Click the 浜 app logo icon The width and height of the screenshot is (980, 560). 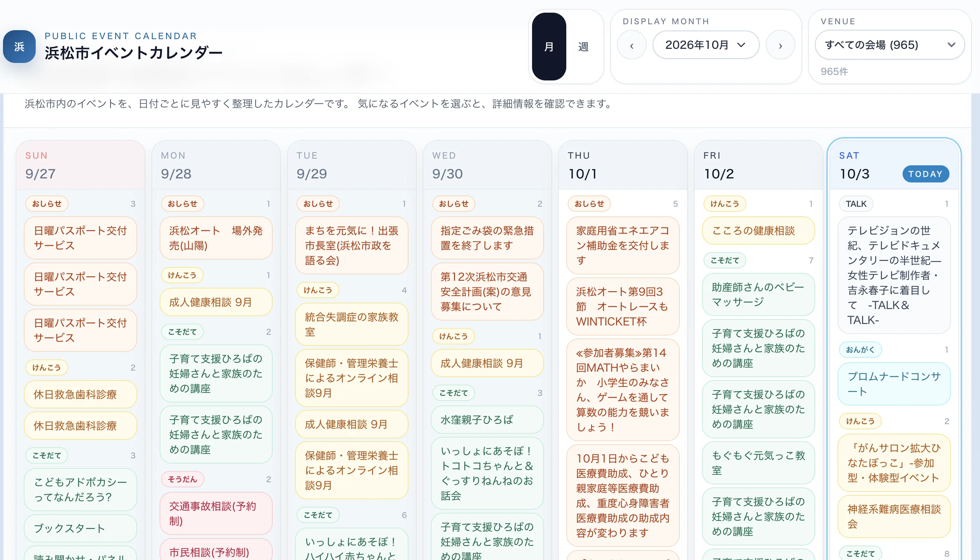click(19, 46)
